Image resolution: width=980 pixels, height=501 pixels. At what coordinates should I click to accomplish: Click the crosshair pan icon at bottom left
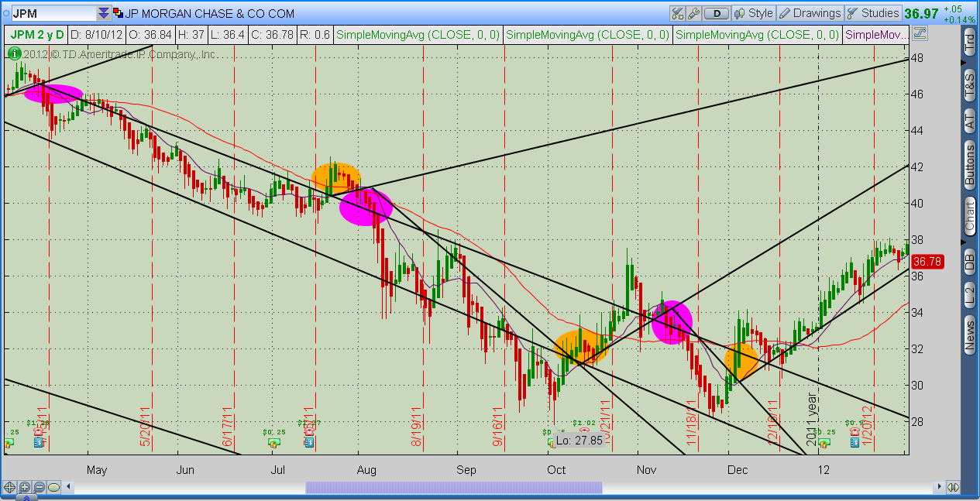click(10, 487)
